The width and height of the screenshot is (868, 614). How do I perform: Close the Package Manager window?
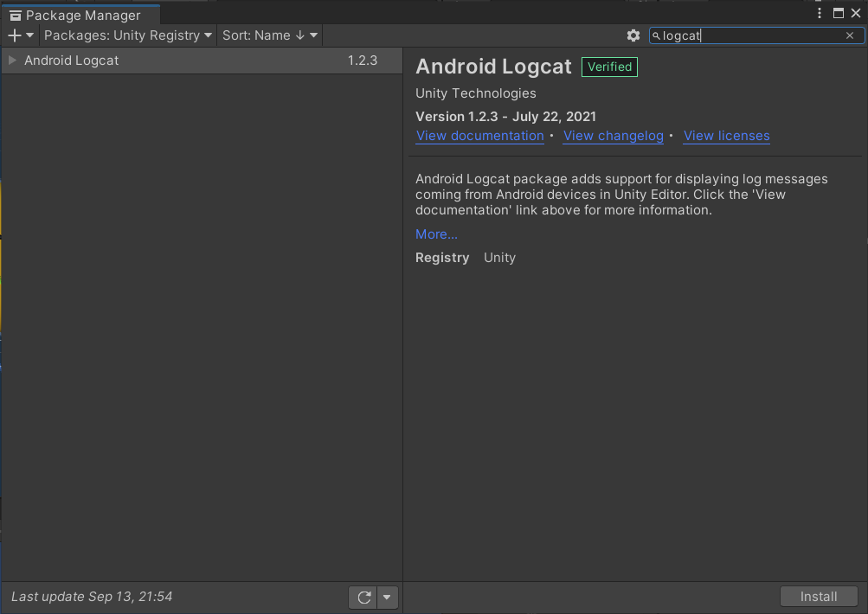click(x=856, y=13)
